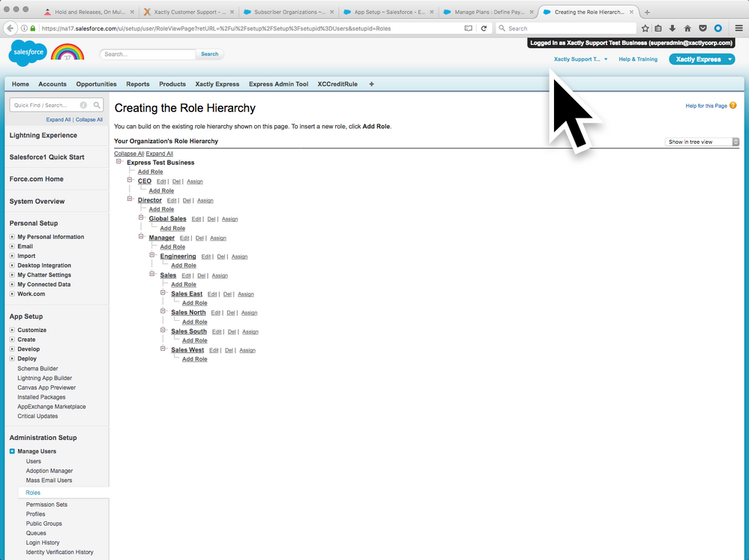Expand the Customize section in App Setup

[x=12, y=330]
